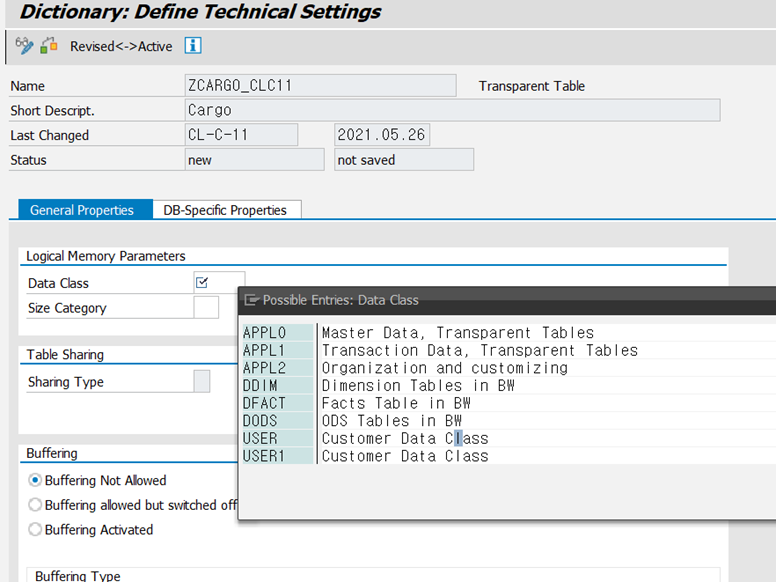Click the Activate object icon in toolbar
Viewport: 776px width, 582px height.
(x=49, y=46)
